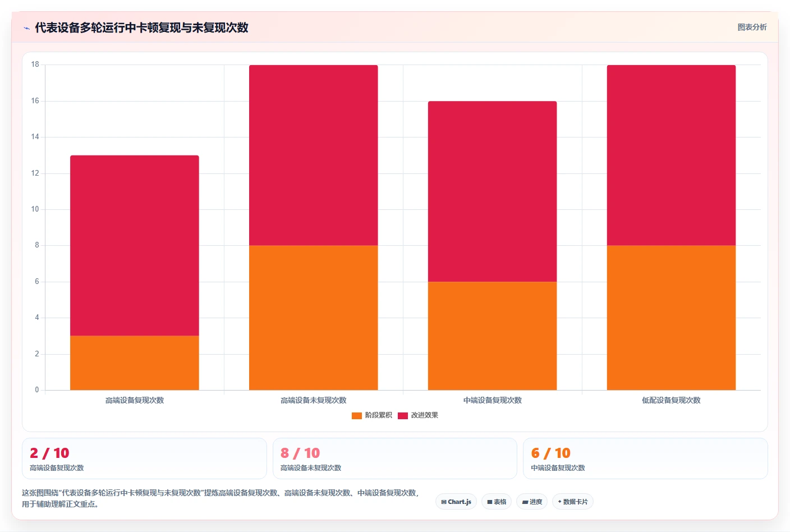Click the 6 / 10 中端设备复现次数 card

coord(645,458)
